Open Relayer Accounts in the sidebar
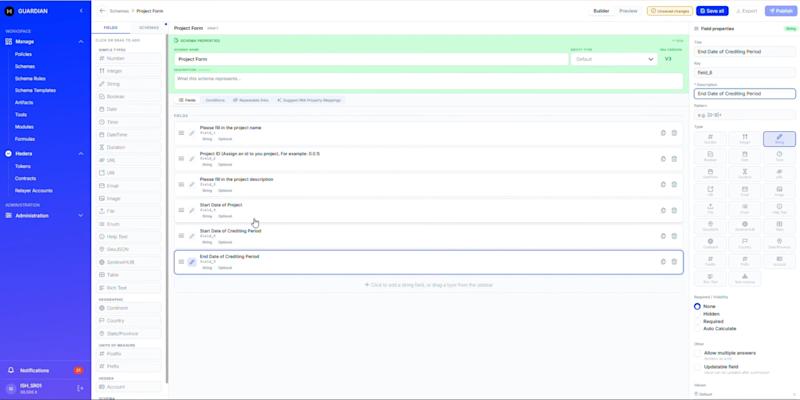The height and width of the screenshot is (400, 800). (x=34, y=191)
